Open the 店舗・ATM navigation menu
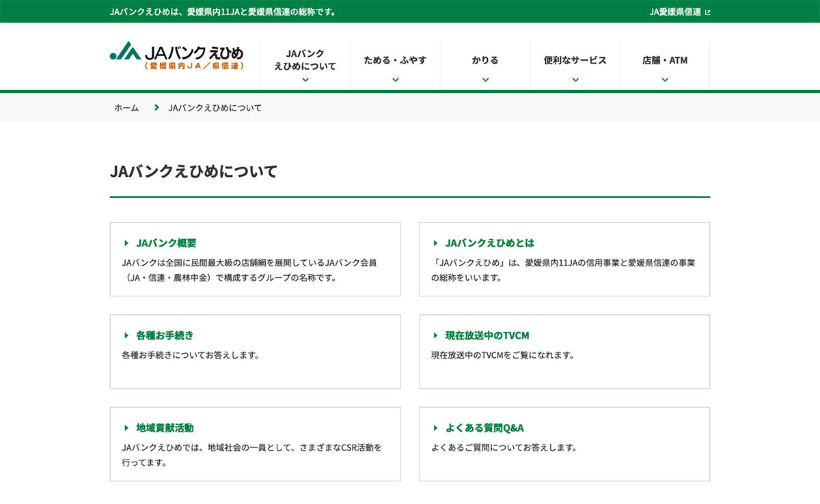Image resolution: width=820 pixels, height=504 pixels. (x=665, y=60)
